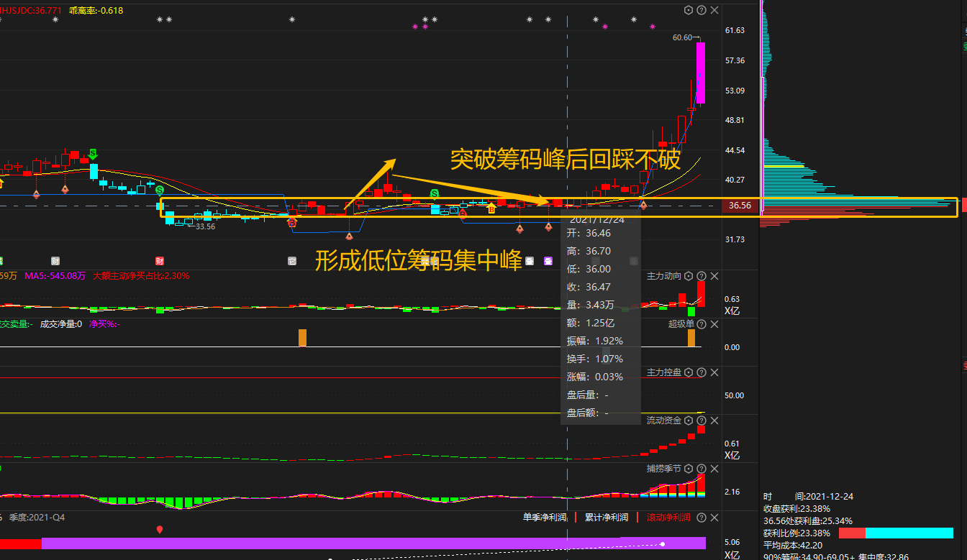Click the green S sell arrow marker
Screen dimensions: 967x560
click(x=93, y=155)
